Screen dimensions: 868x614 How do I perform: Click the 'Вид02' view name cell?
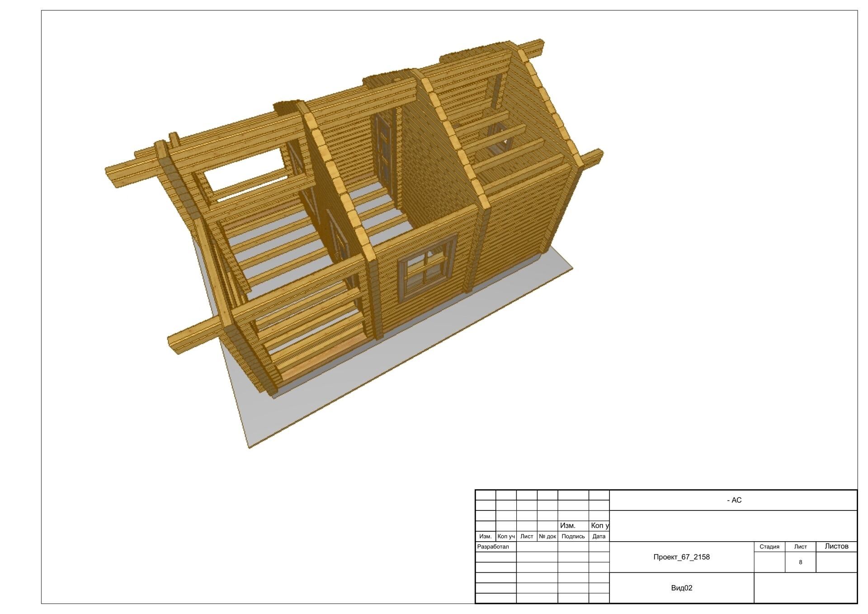coord(681,588)
